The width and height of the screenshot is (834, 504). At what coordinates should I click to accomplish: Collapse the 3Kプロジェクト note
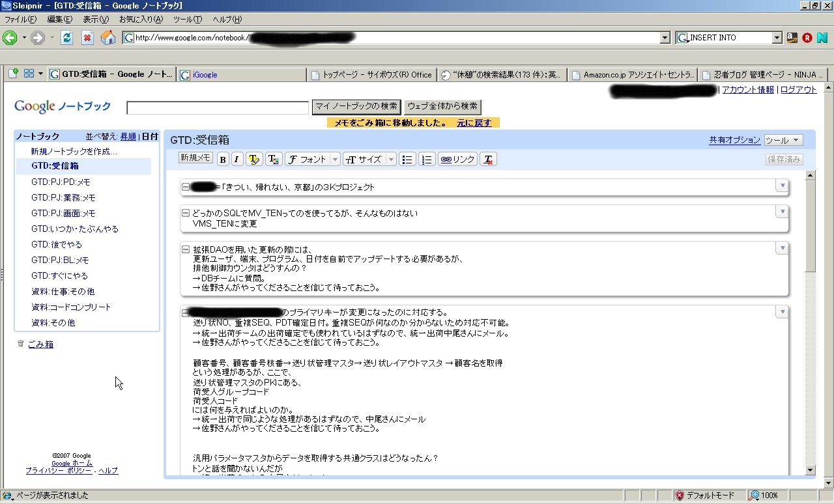coord(186,188)
